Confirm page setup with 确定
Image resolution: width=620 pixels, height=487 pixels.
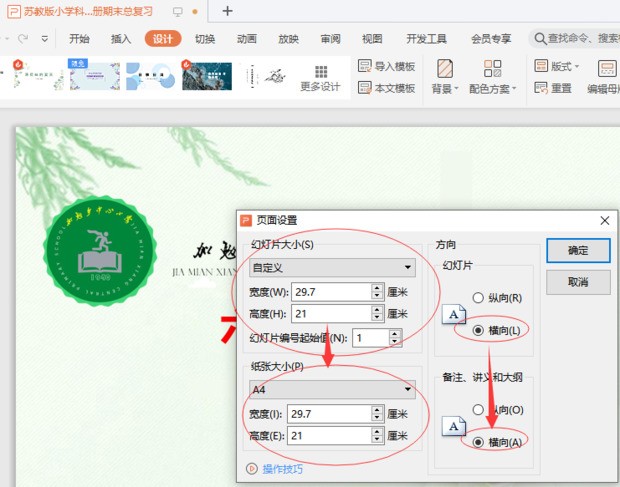click(577, 251)
